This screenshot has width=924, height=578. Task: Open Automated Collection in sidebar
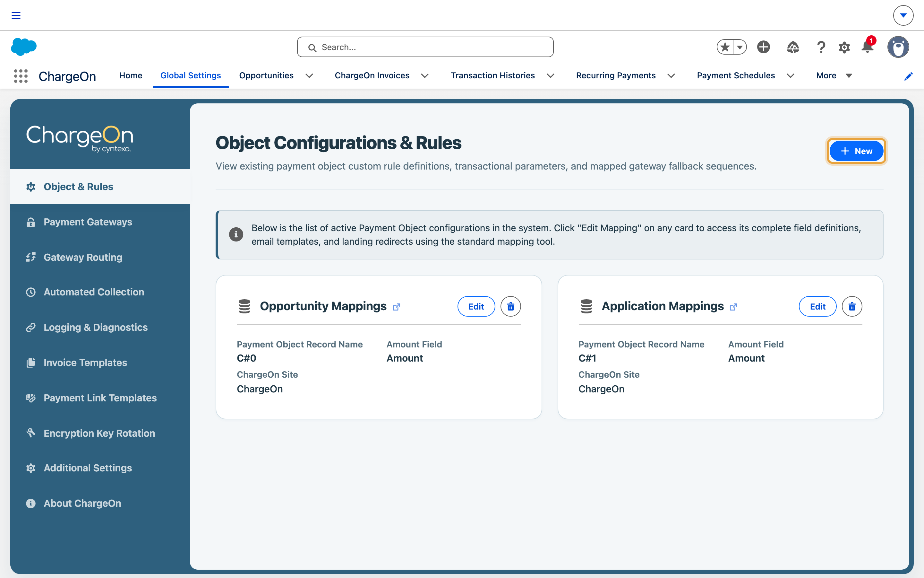(x=100, y=292)
